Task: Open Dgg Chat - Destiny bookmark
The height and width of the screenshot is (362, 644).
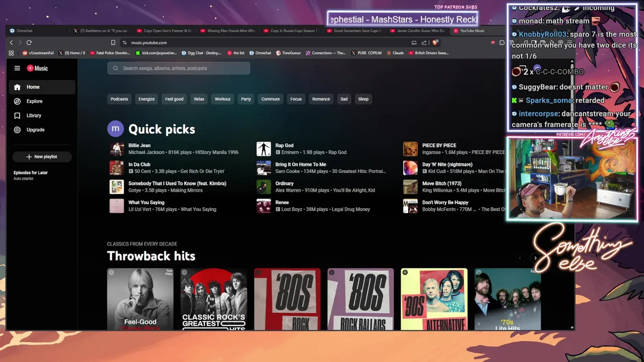Action: click(x=201, y=53)
